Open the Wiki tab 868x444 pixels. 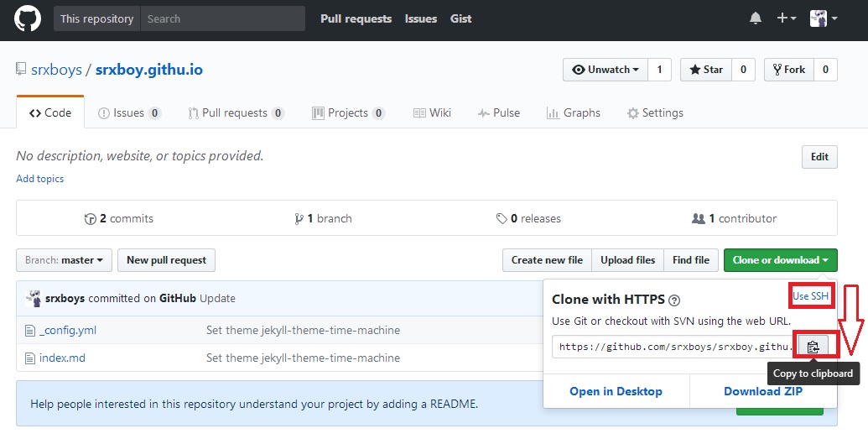pos(432,113)
